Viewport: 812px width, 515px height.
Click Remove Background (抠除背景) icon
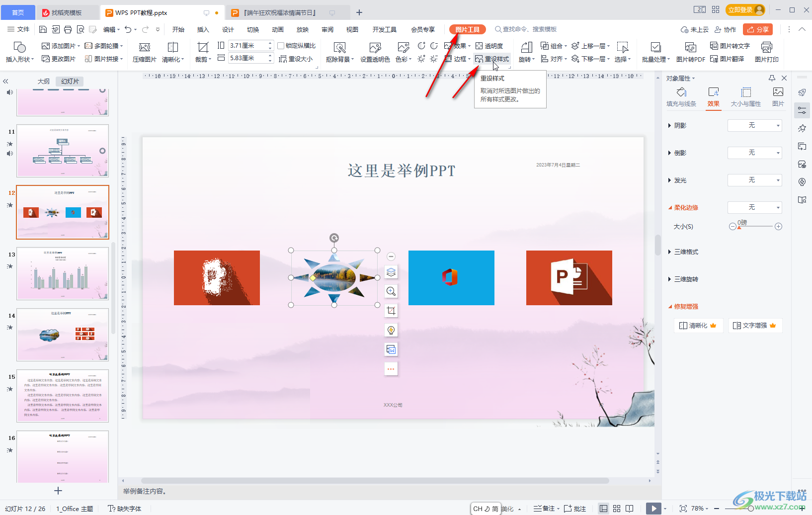339,47
